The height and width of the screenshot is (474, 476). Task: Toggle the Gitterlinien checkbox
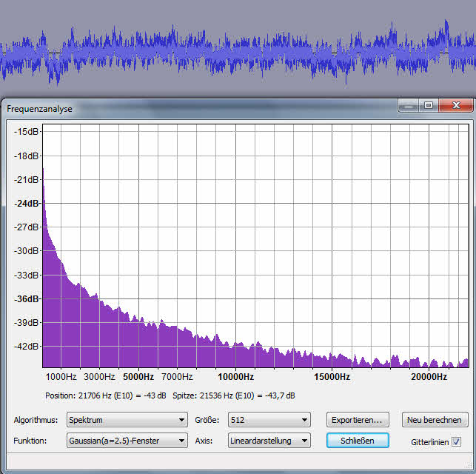[x=456, y=441]
